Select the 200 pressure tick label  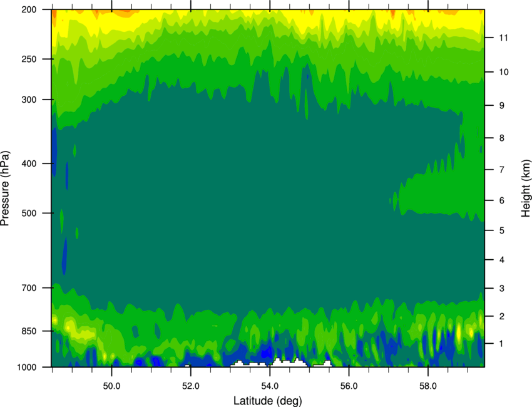click(29, 9)
